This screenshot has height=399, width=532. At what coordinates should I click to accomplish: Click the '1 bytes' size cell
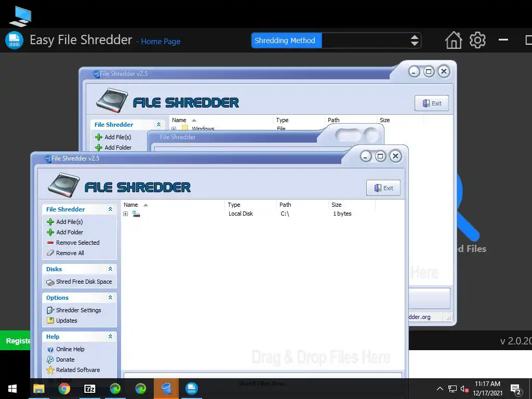[342, 214]
